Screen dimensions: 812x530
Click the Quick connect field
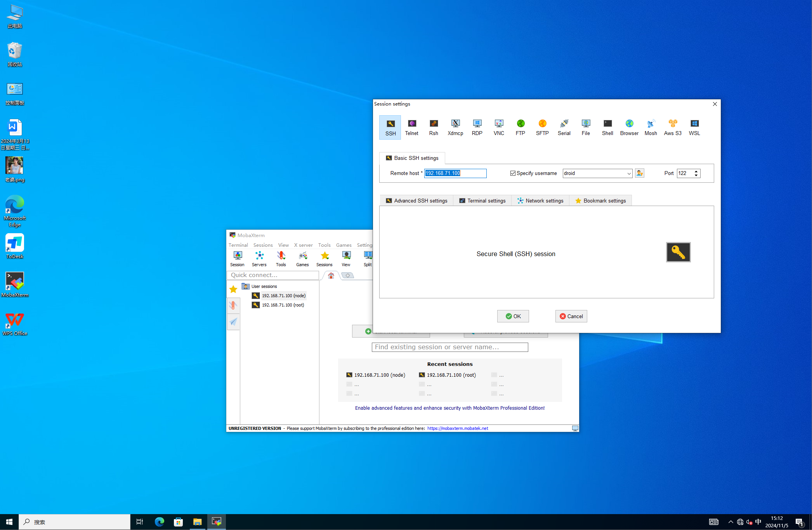click(x=273, y=275)
